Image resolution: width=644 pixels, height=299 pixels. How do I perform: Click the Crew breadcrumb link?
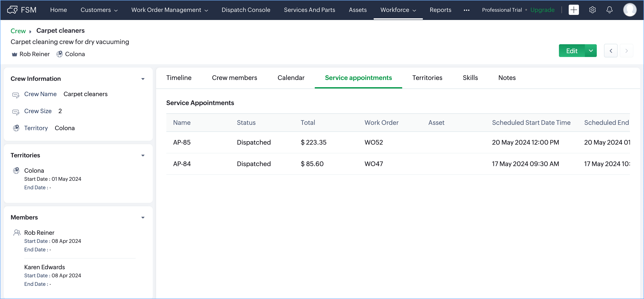[x=18, y=31]
